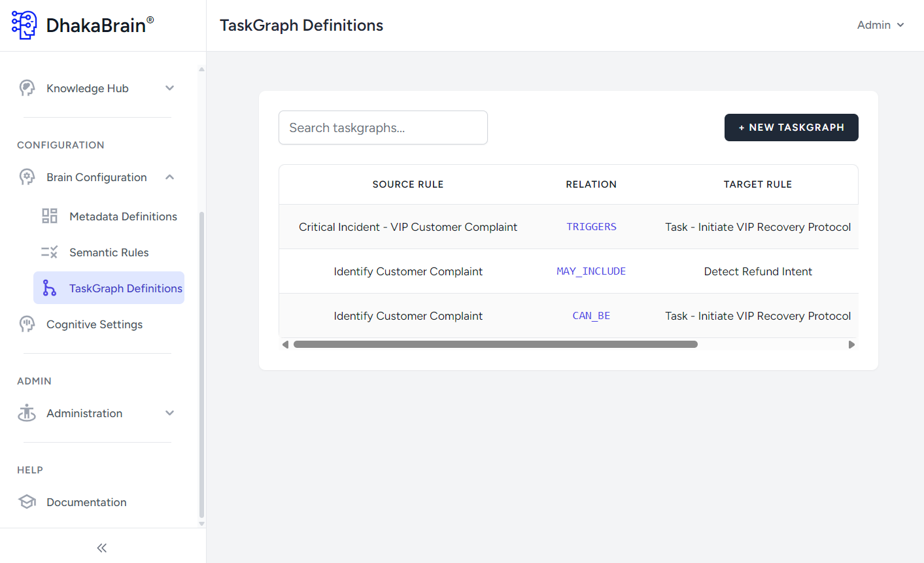924x563 pixels.
Task: Select the Administration icon
Action: coord(27,413)
